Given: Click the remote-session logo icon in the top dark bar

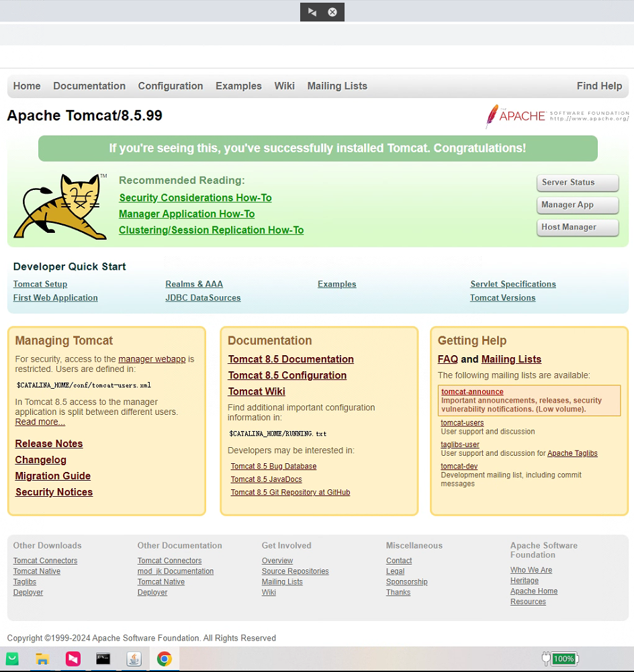Looking at the screenshot, I should pyautogui.click(x=312, y=12).
